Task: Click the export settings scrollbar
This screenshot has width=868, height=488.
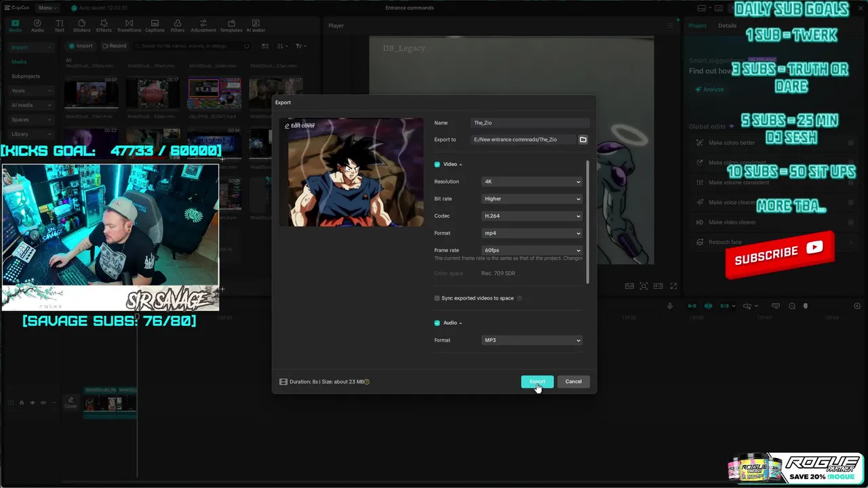Action: click(x=588, y=222)
